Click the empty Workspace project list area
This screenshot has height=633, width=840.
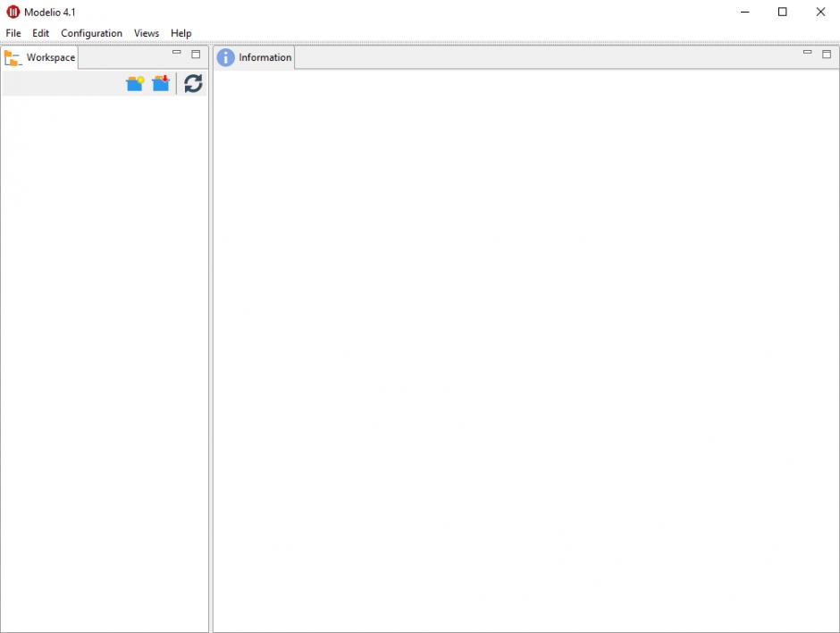pos(105,358)
